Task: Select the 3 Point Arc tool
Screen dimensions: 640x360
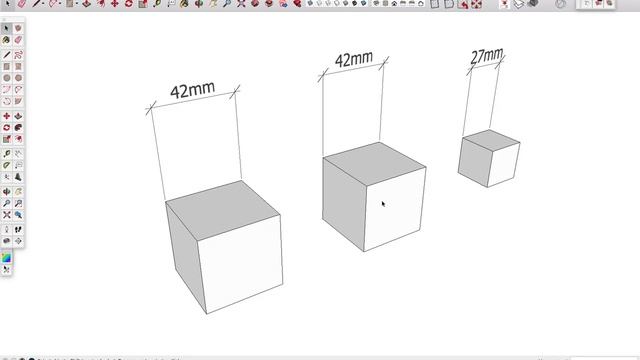Action: click(x=6, y=101)
